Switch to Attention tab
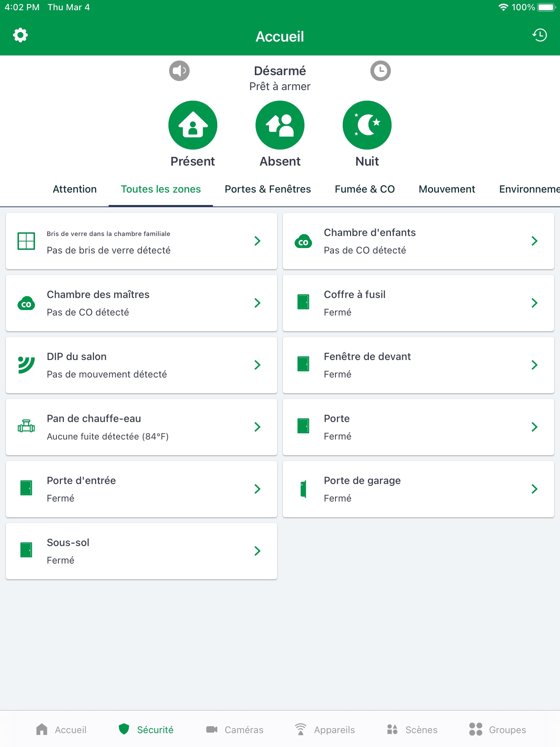Image resolution: width=560 pixels, height=747 pixels. [x=75, y=189]
